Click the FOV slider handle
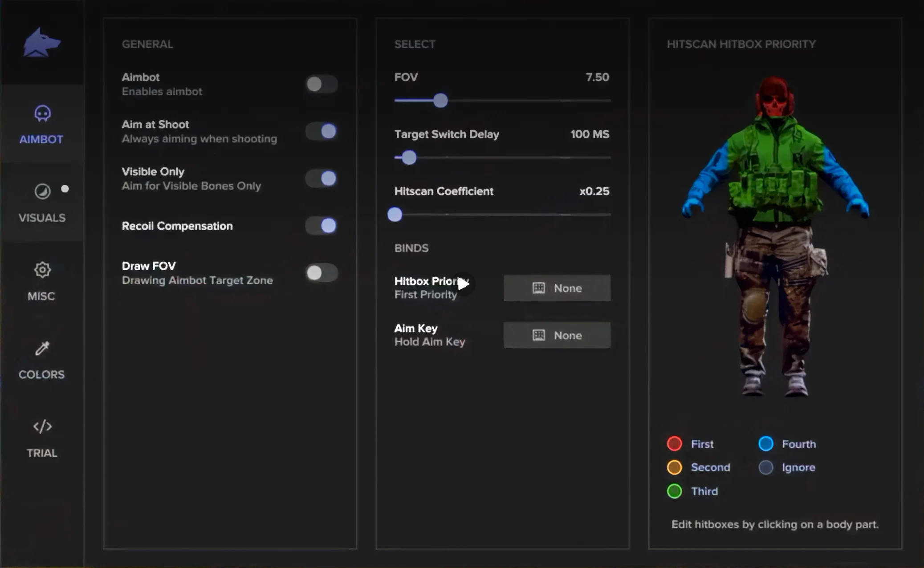Viewport: 924px width, 568px height. click(440, 101)
